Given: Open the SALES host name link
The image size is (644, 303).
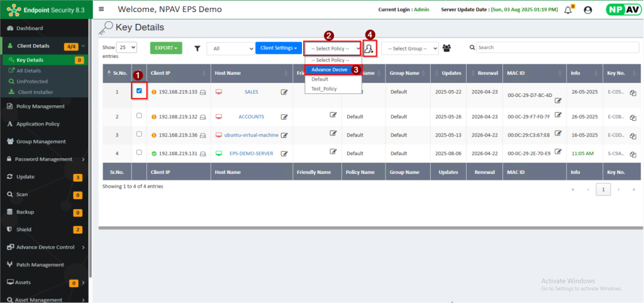Looking at the screenshot, I should click(x=251, y=92).
